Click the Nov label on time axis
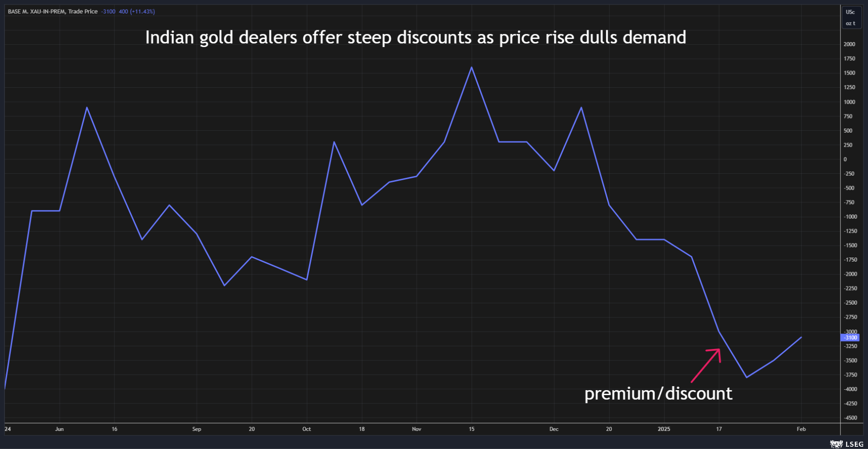The height and width of the screenshot is (449, 868). 416,429
